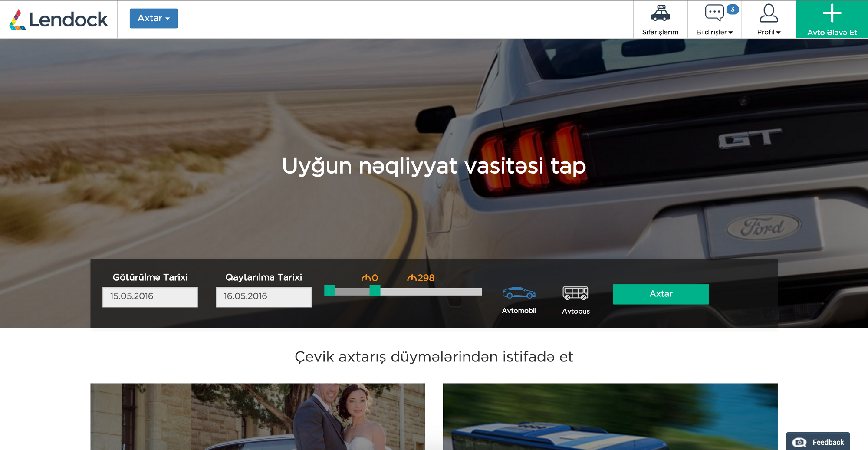This screenshot has width=868, height=450.
Task: Open the Sifarişlərim menu item
Action: [660, 32]
